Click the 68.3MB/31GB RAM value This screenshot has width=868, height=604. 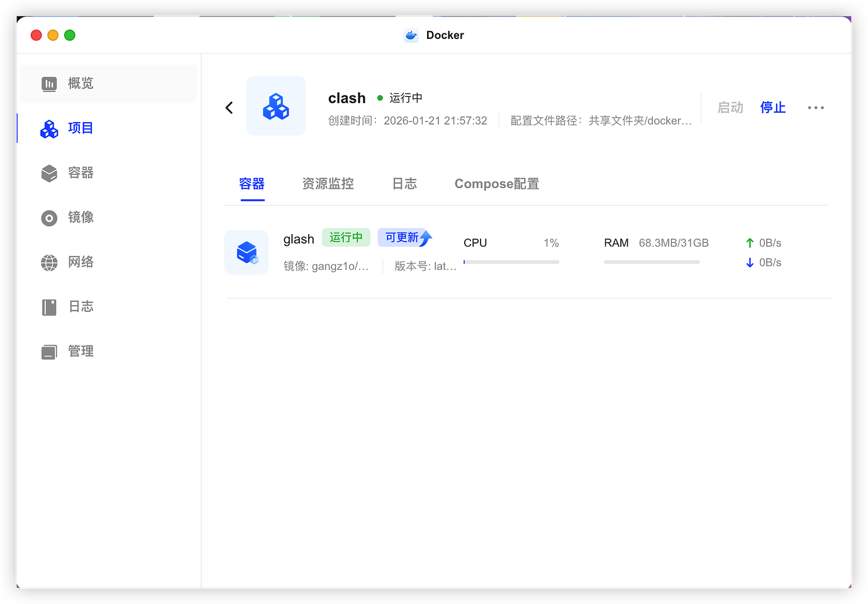pyautogui.click(x=674, y=243)
